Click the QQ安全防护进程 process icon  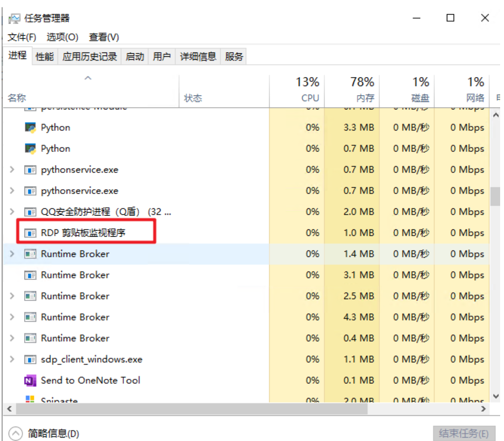30,212
